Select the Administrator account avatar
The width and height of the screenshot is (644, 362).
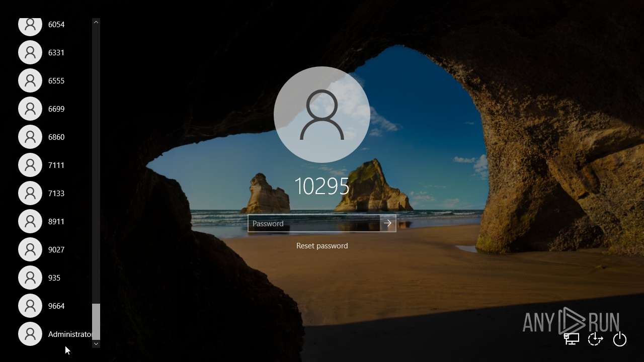30,334
